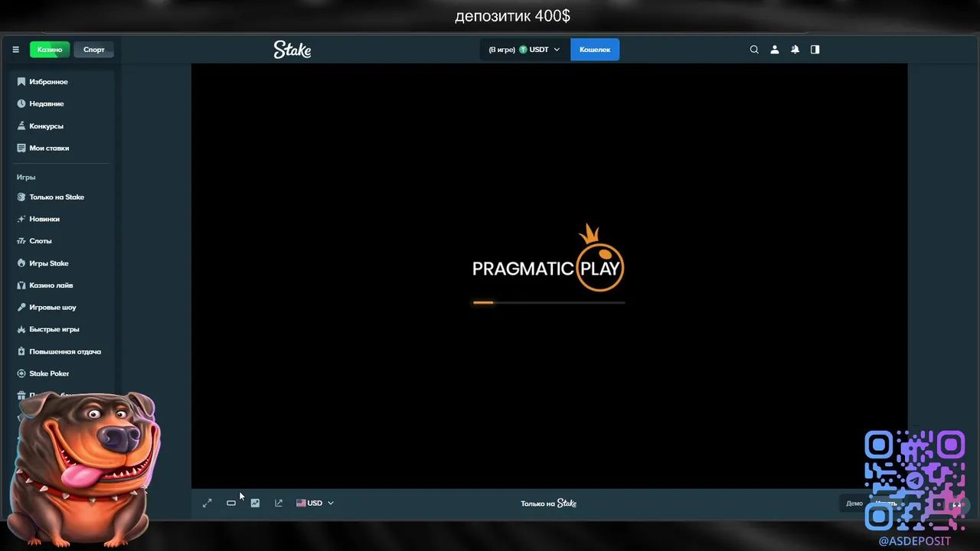Open the notifications bell icon

(795, 50)
